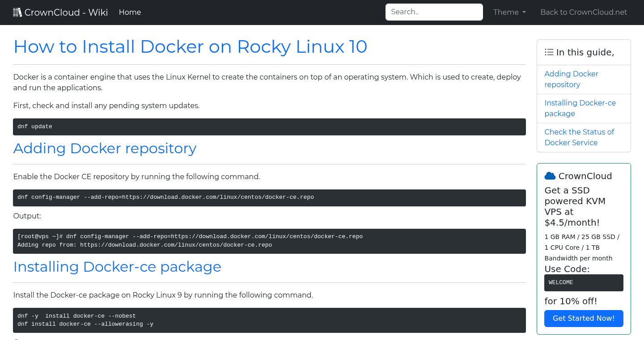Click the "CrownCloud - Wiki" brand text
This screenshot has height=340, width=644.
click(66, 12)
